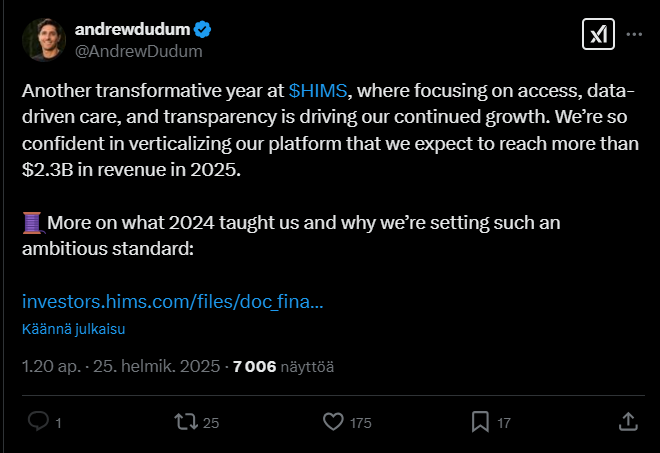Click Käännä julkaisu to translate post
This screenshot has width=660, height=453.
(74, 329)
